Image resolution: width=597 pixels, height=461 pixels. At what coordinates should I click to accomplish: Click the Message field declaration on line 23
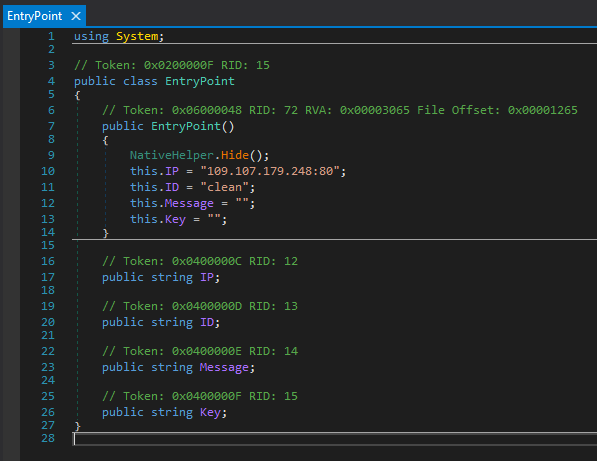[224, 367]
